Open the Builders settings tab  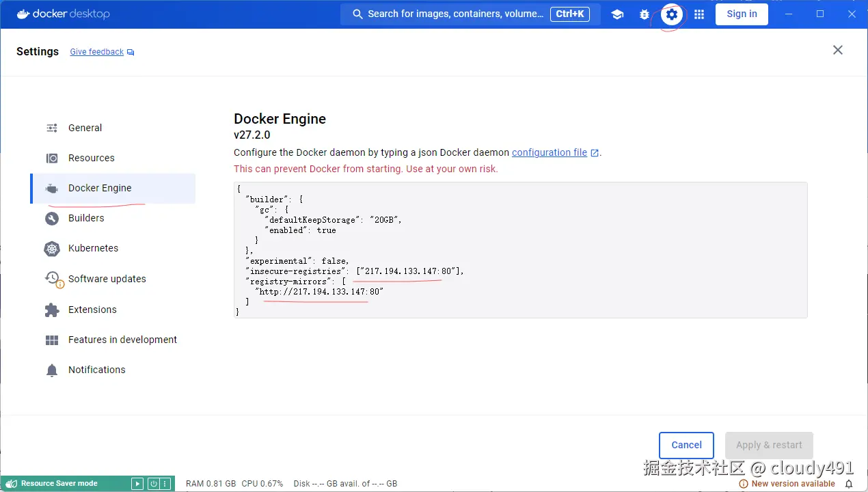(x=113, y=218)
